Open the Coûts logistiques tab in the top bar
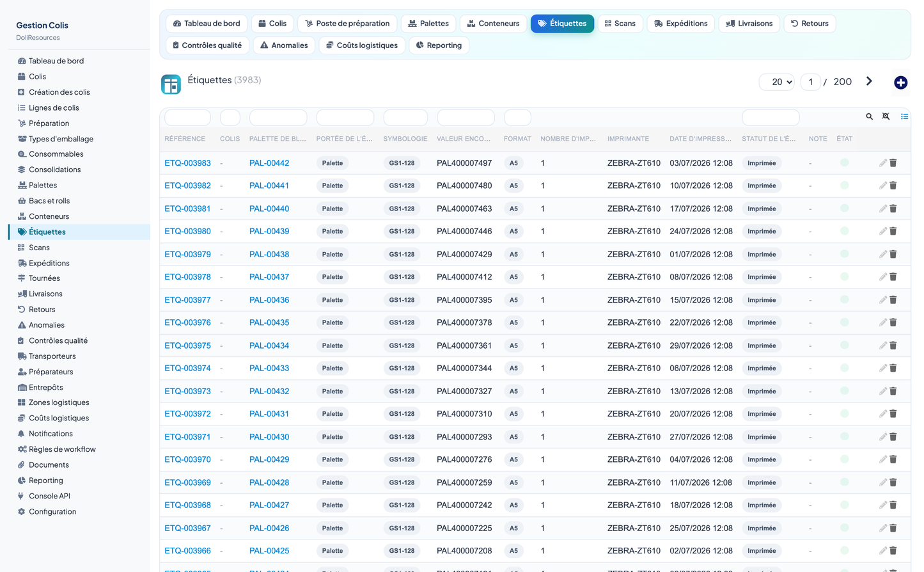924x572 pixels. tap(362, 45)
